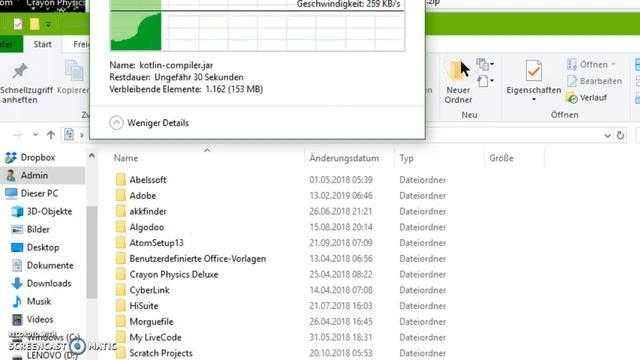
Task: Select Admin in navigation pane
Action: (34, 175)
